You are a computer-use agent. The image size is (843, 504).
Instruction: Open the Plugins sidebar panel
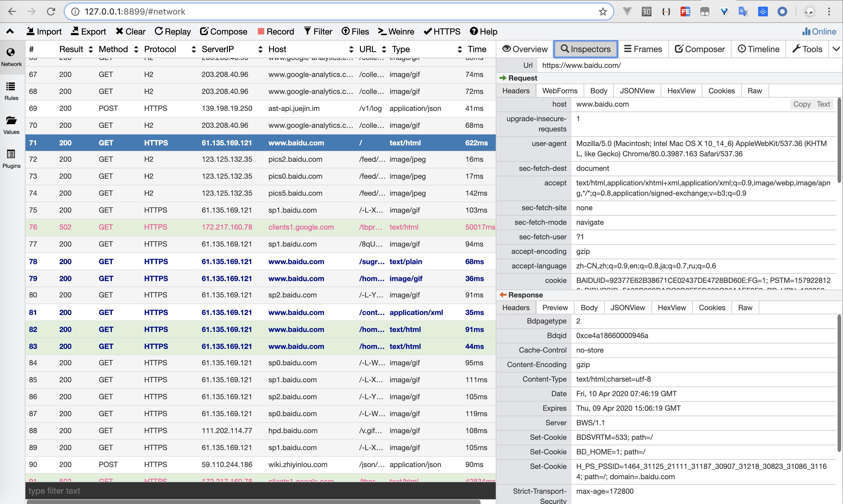coord(11,159)
